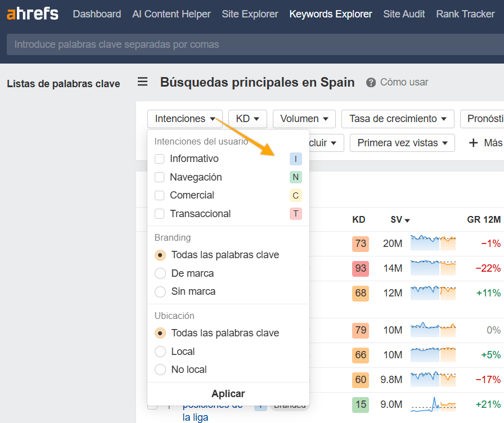Open the Volumen dropdown
504x423 pixels.
(x=304, y=119)
